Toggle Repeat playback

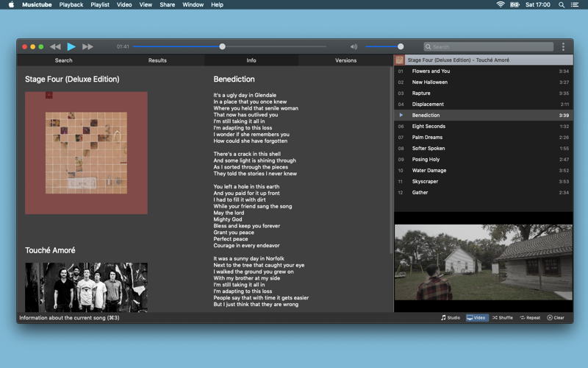point(530,318)
